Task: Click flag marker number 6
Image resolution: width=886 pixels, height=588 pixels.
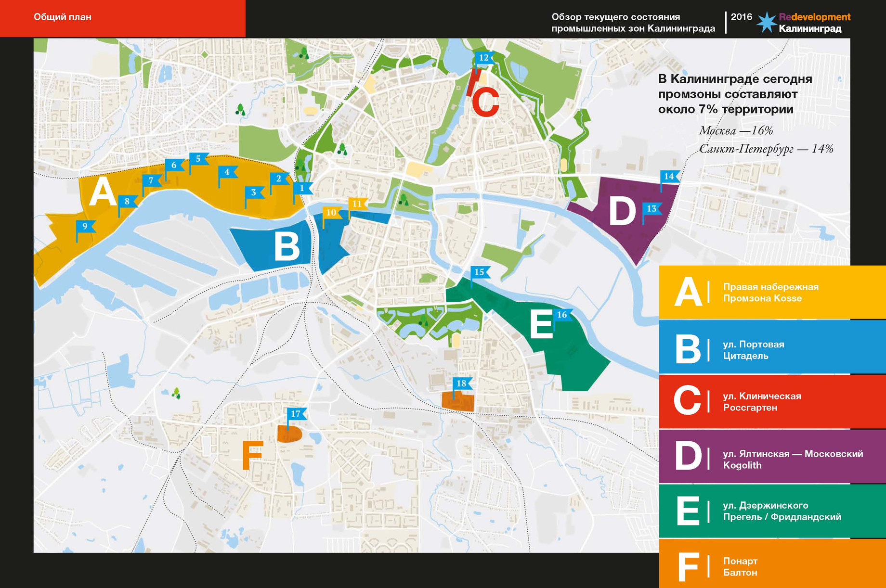Action: [174, 165]
